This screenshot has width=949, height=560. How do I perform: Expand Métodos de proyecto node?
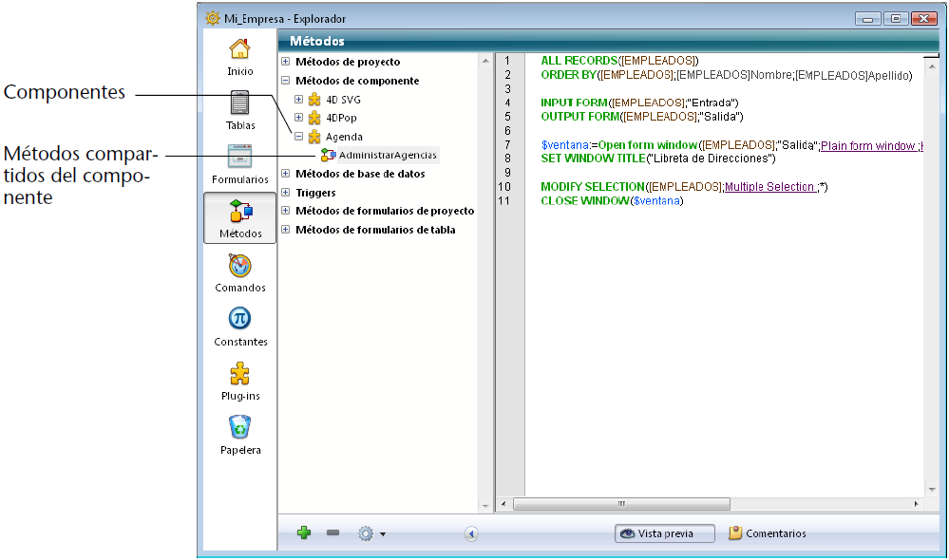point(286,62)
